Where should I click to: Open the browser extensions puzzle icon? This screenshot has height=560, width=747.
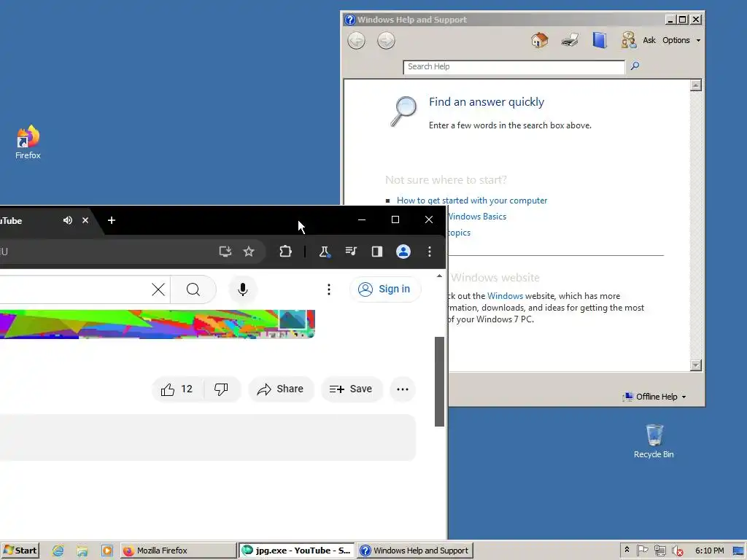point(285,252)
